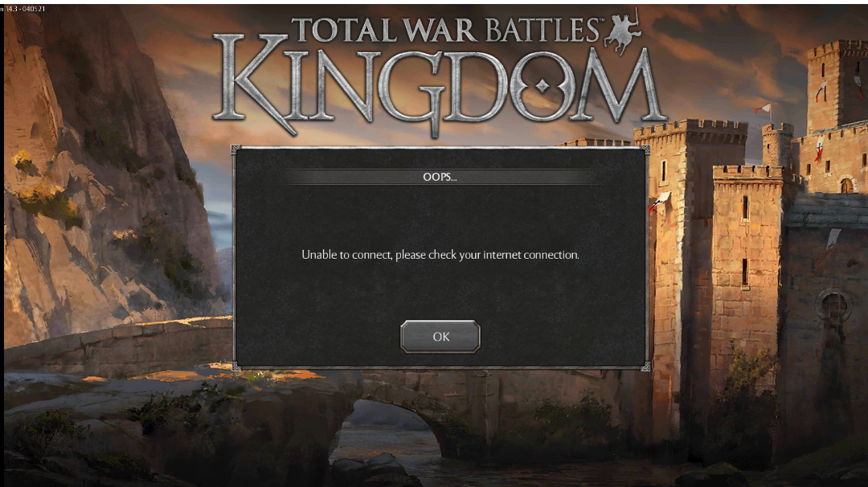
Task: Click the bottom-right corner ornament of the dialog
Action: pos(645,366)
